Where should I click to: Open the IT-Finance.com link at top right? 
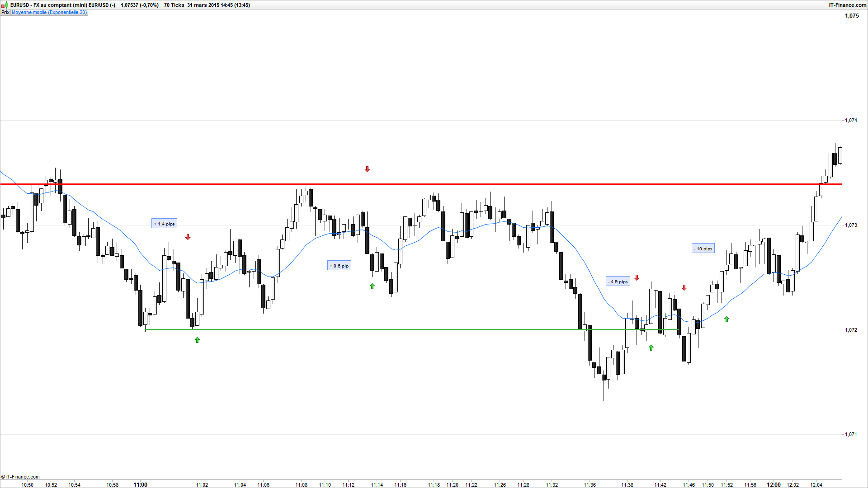coord(847,5)
